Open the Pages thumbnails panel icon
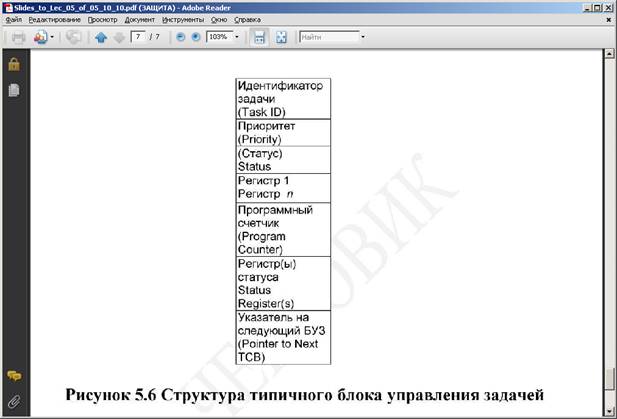Viewport: 617px width, 419px height. [14, 90]
